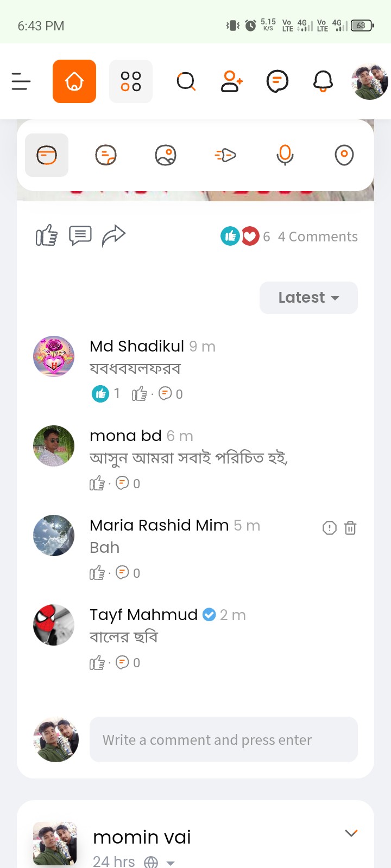Like the post with thumbs up
Image resolution: width=391 pixels, height=868 pixels.
click(47, 235)
